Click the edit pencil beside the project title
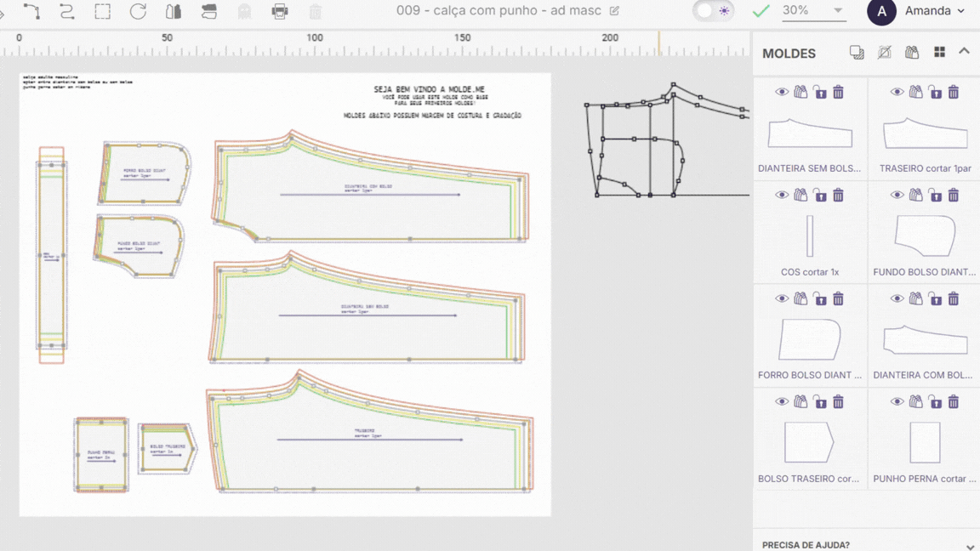 tap(614, 11)
